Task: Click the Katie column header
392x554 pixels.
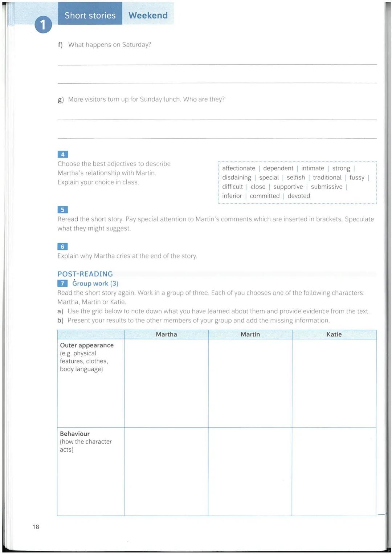Action: pos(334,334)
